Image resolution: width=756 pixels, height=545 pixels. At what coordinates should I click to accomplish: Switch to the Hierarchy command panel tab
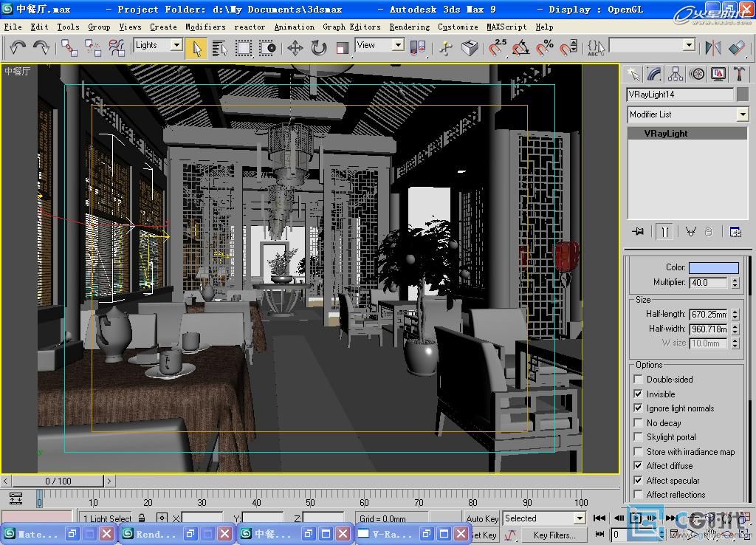coord(676,74)
